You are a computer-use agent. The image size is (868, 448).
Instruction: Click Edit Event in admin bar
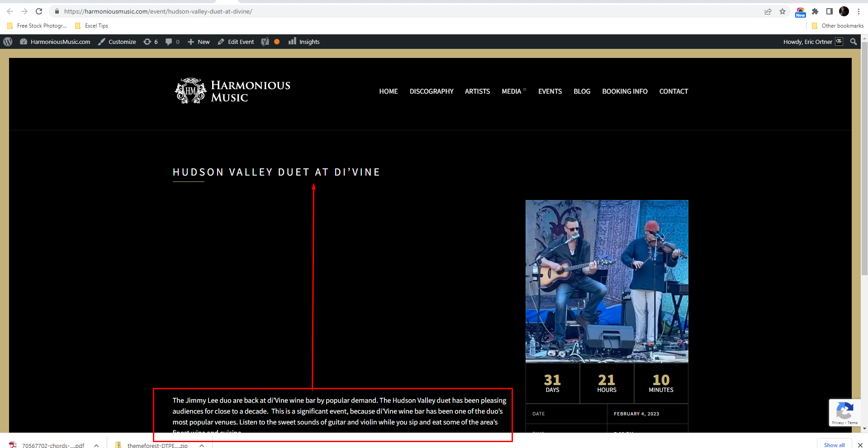click(236, 42)
